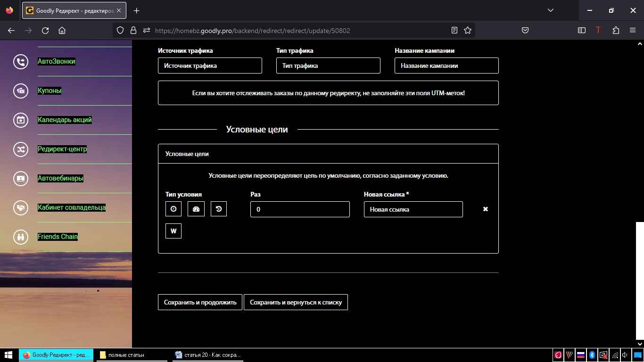The width and height of the screenshot is (644, 362).
Task: Click the page vertical scrollbar
Action: point(640,280)
